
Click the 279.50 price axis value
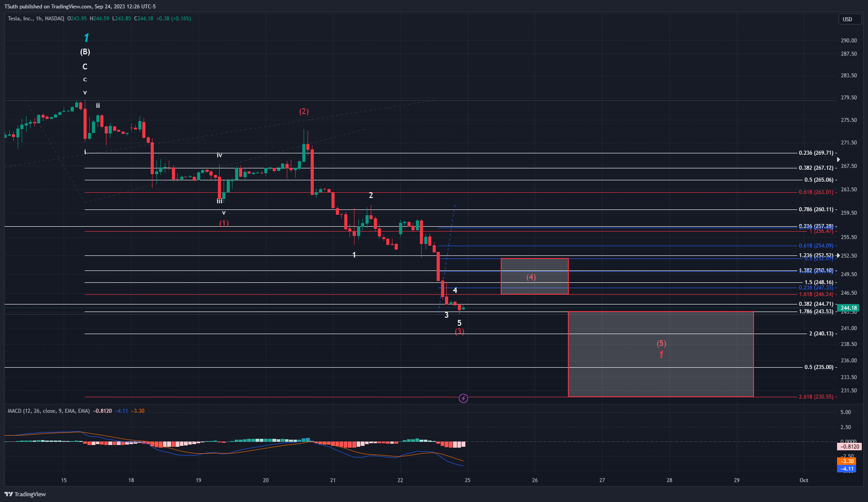pyautogui.click(x=849, y=98)
